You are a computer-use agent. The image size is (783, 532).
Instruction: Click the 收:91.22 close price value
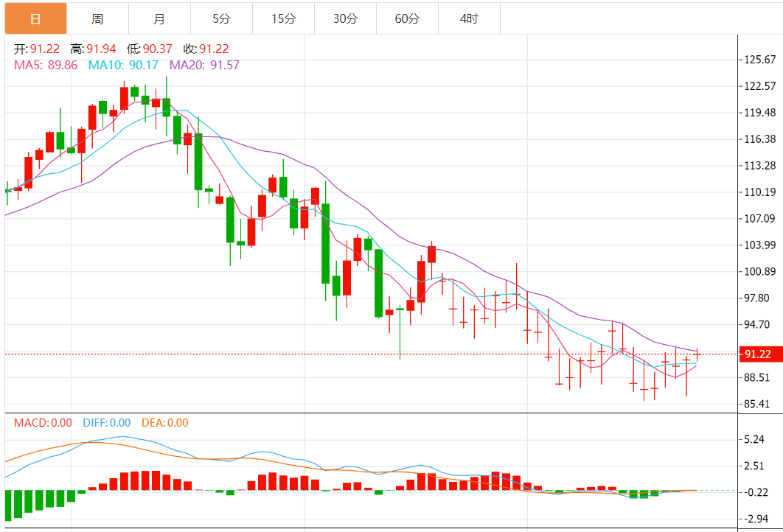coord(206,49)
